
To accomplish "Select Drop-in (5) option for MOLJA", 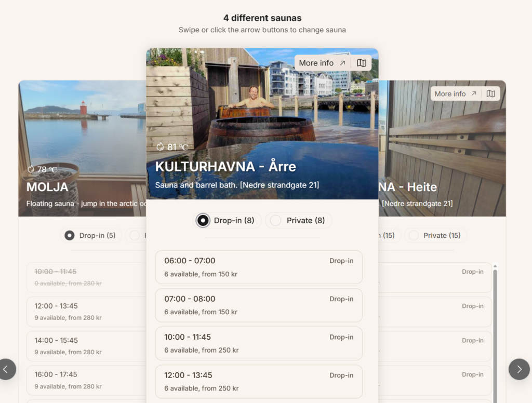I will (91, 235).
